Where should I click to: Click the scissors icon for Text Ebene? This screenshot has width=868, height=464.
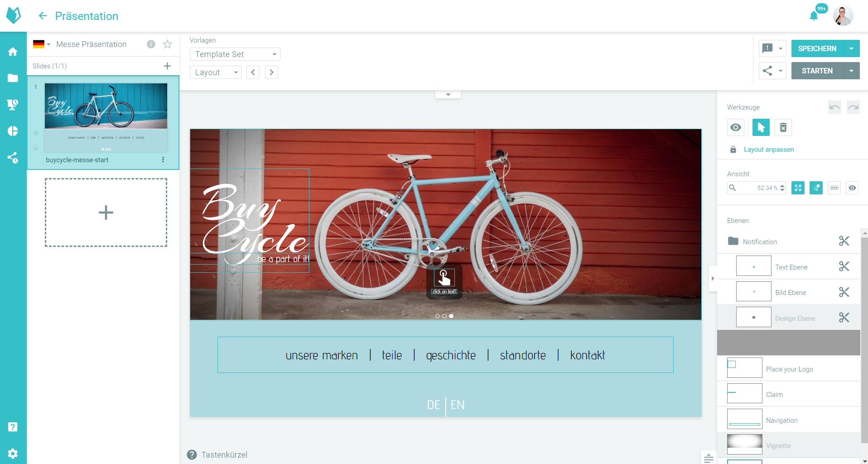coord(844,266)
